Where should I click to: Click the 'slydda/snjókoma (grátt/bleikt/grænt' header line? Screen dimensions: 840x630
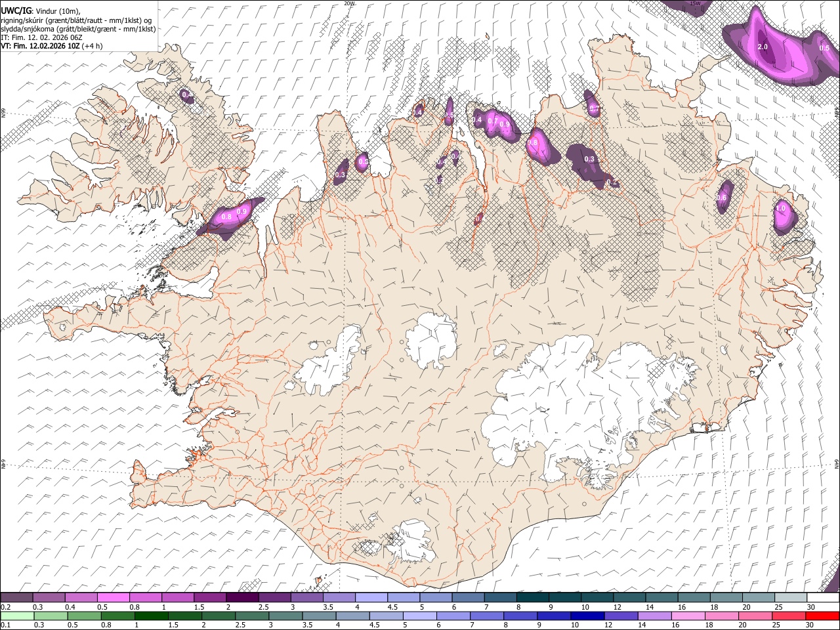point(78,29)
